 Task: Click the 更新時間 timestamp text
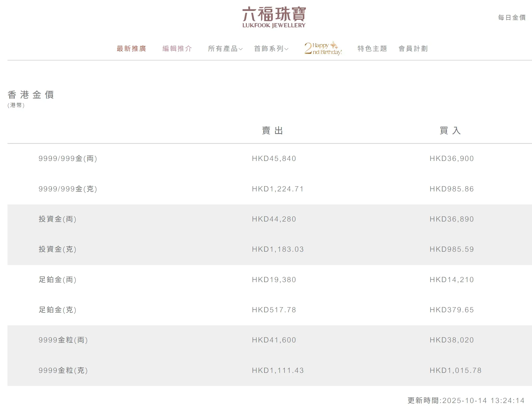[466, 400]
